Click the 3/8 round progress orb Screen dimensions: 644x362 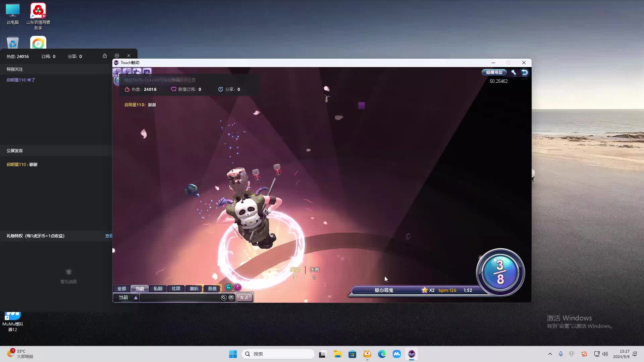pos(500,272)
